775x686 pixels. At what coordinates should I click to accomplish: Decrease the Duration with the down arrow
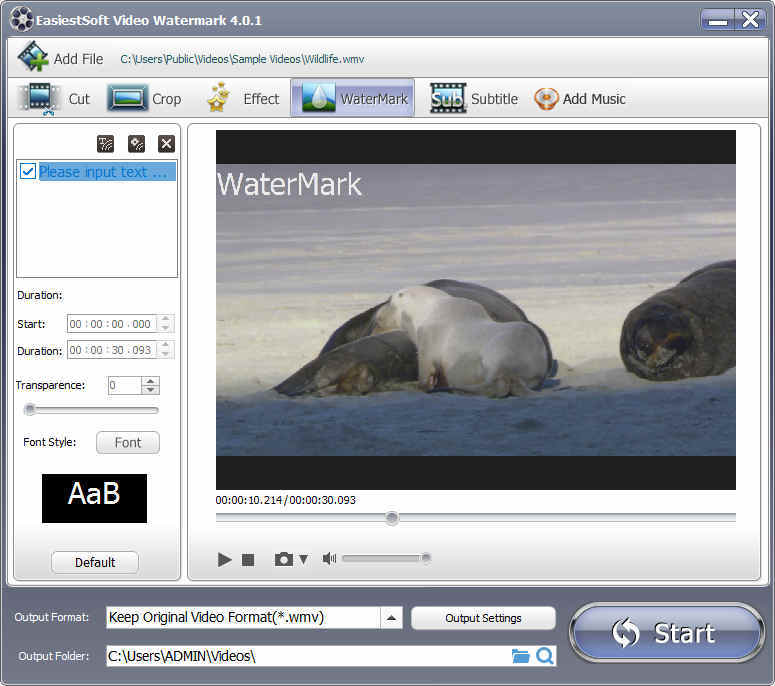pyautogui.click(x=165, y=354)
